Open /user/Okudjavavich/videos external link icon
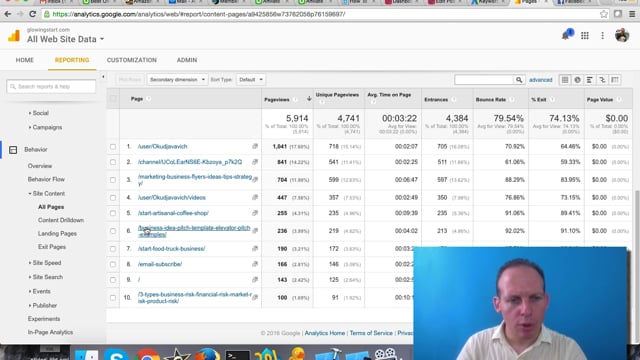The image size is (640, 360). [255, 198]
